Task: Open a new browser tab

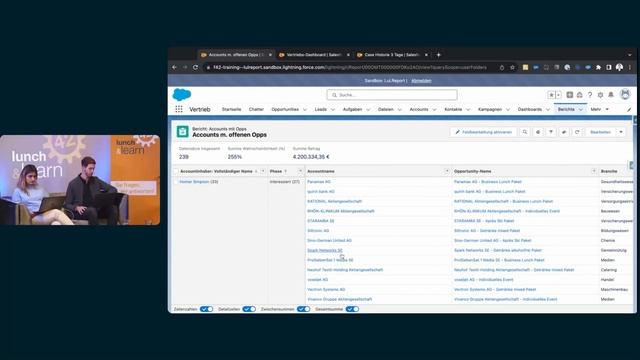Action: coord(438,55)
